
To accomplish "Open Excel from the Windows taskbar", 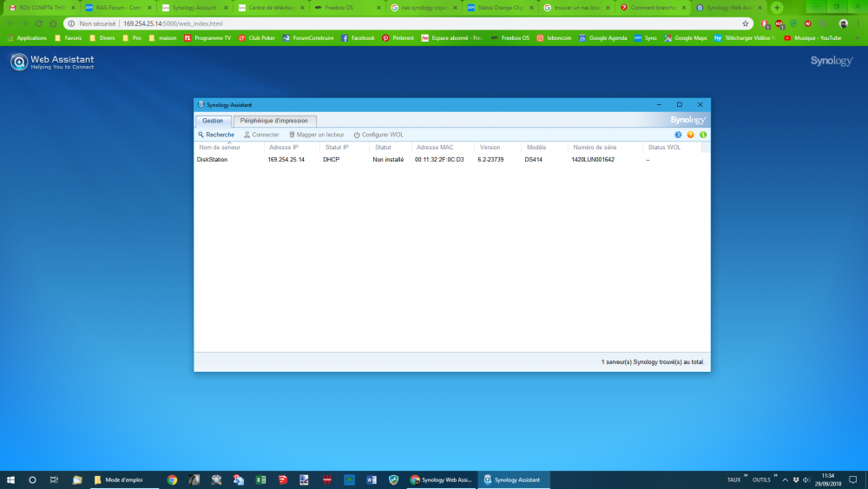I will coord(260,479).
